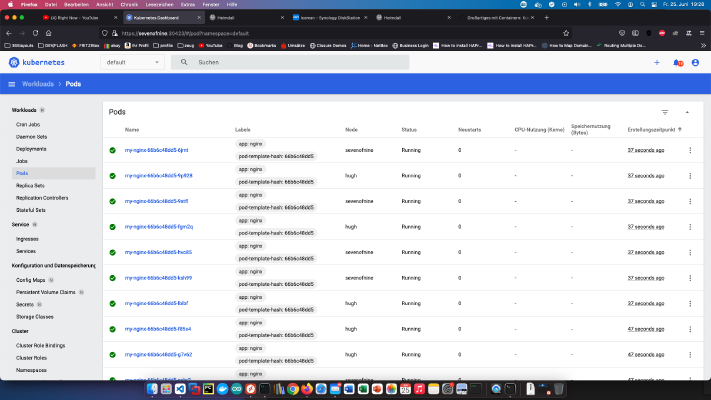711x400 pixels.
Task: Select Deployments in the sidebar
Action: [31, 149]
